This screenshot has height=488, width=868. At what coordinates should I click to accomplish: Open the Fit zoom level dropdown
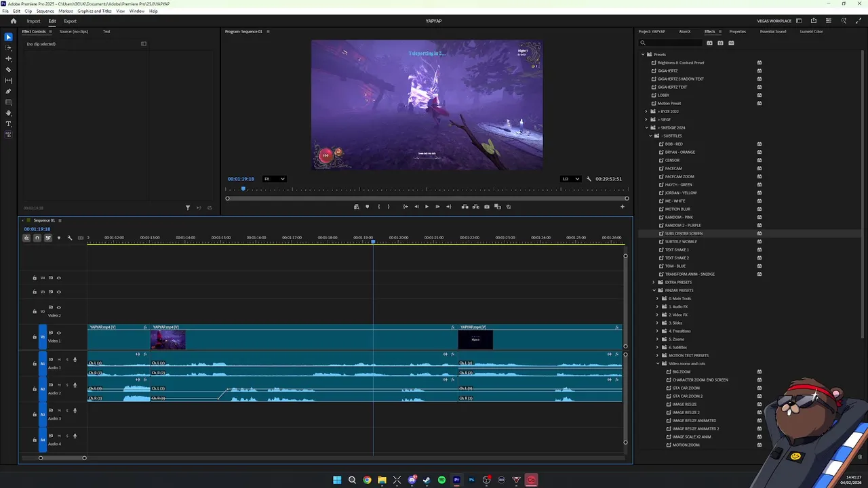274,179
